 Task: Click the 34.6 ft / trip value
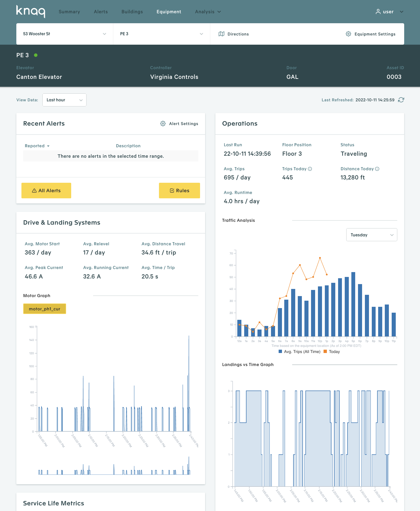click(159, 252)
